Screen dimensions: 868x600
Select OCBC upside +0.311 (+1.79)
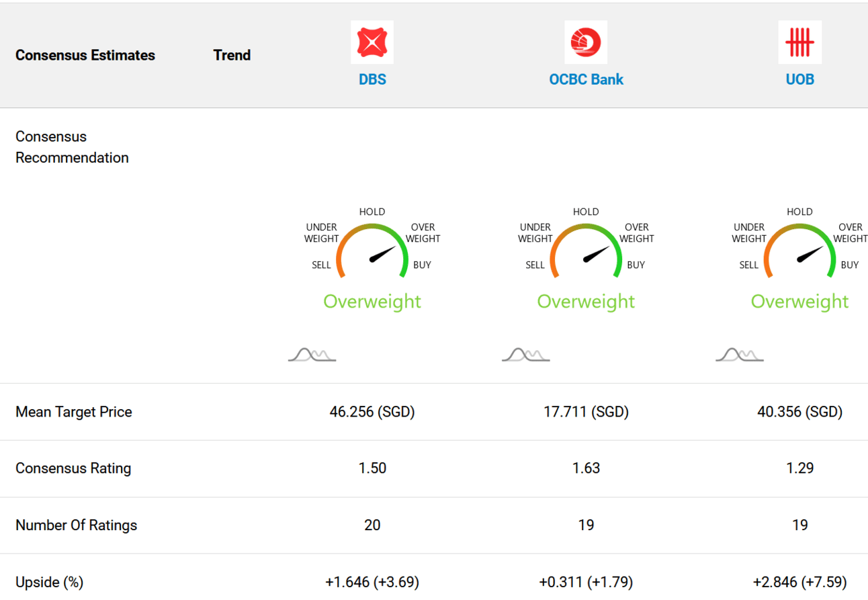[x=586, y=583]
